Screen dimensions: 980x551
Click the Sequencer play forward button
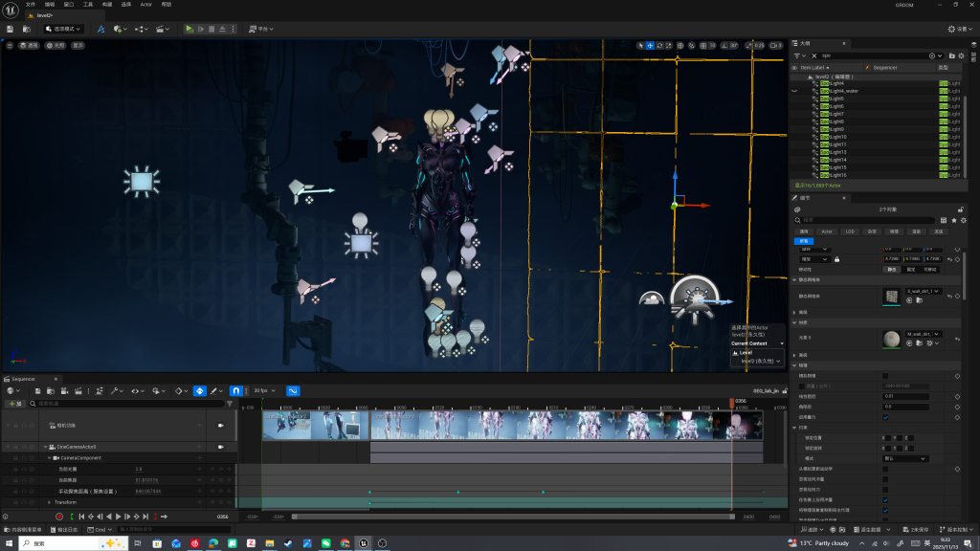point(119,517)
